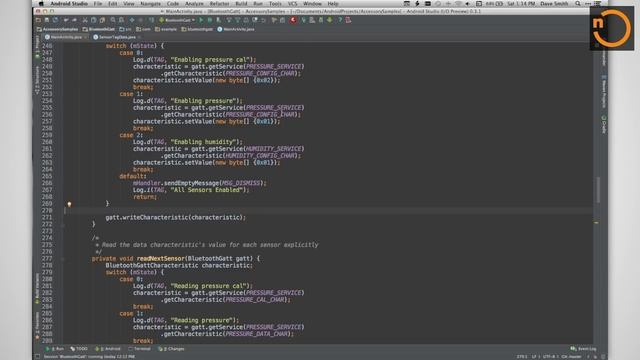Click the Apple menu icon
The image size is (640, 360).
(x=41, y=4)
